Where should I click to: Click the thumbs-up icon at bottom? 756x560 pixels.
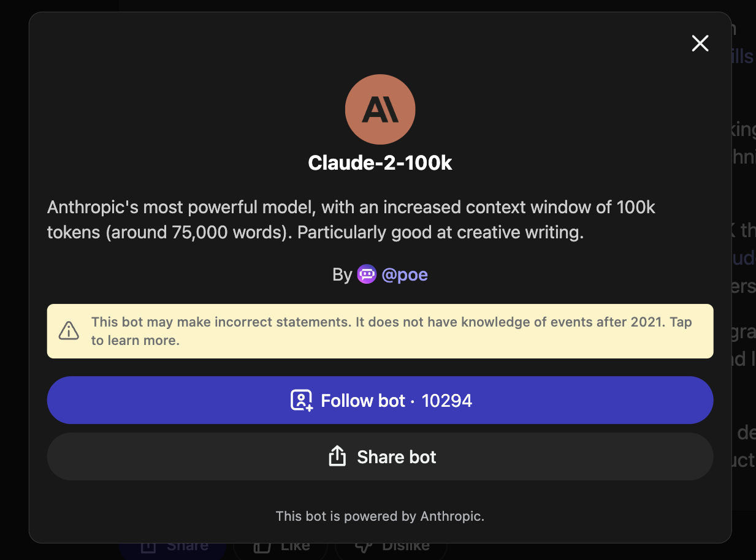262,545
